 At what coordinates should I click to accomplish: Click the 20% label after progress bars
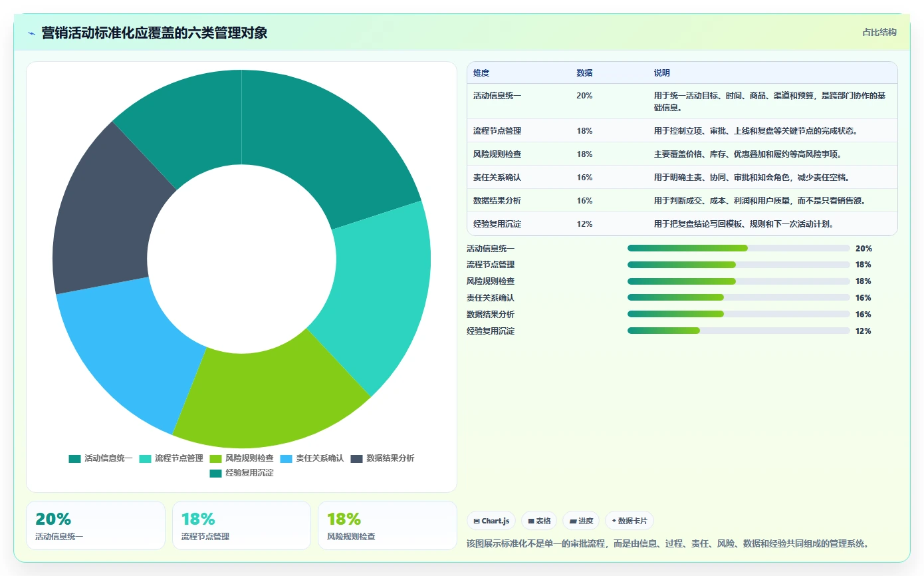coord(864,249)
